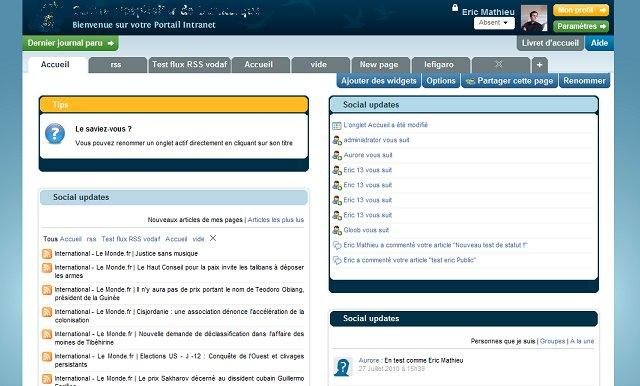The width and height of the screenshot is (640, 386).
Task: Add a new tab with plus button
Action: (539, 65)
